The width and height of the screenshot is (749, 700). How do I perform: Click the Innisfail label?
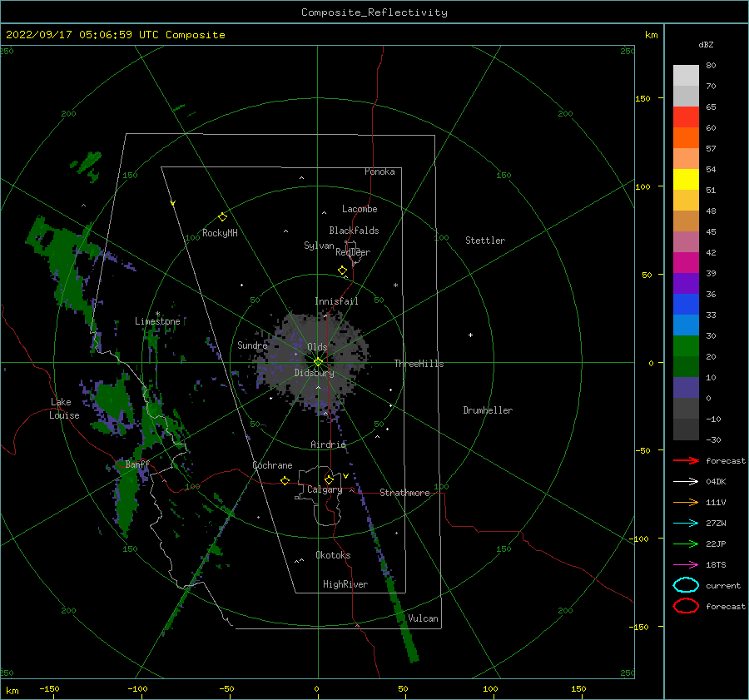pyautogui.click(x=336, y=301)
